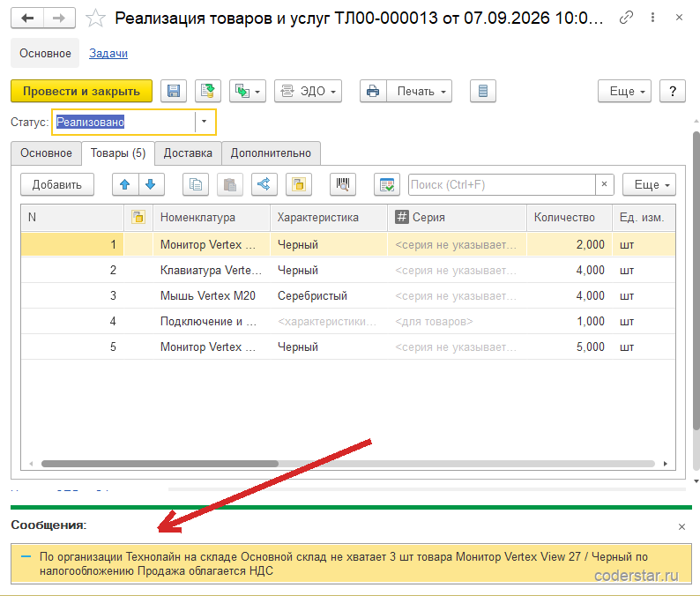
Task: Copy rows with the copy icon
Action: tap(196, 184)
